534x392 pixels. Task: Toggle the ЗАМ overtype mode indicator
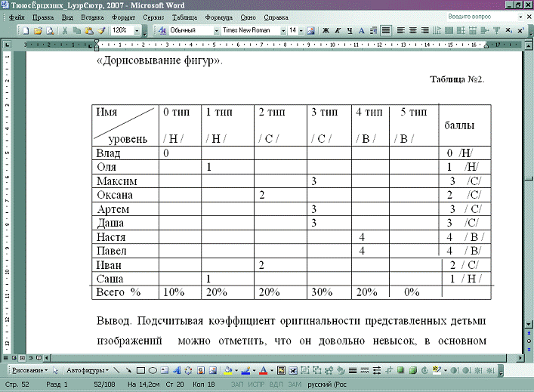point(294,385)
